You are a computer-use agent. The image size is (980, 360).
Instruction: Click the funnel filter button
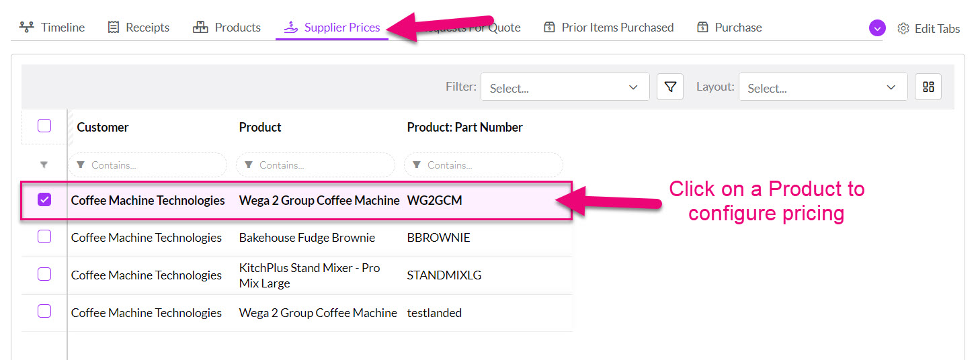coord(670,87)
